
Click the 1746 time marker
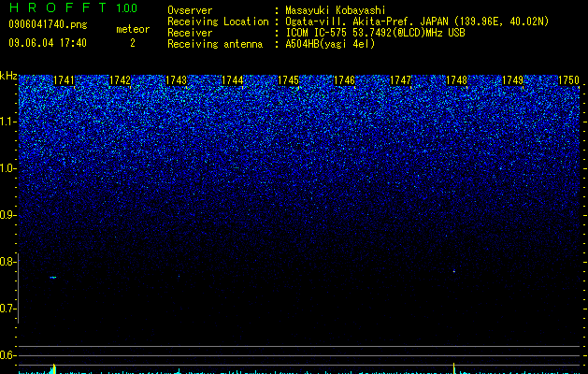344,80
